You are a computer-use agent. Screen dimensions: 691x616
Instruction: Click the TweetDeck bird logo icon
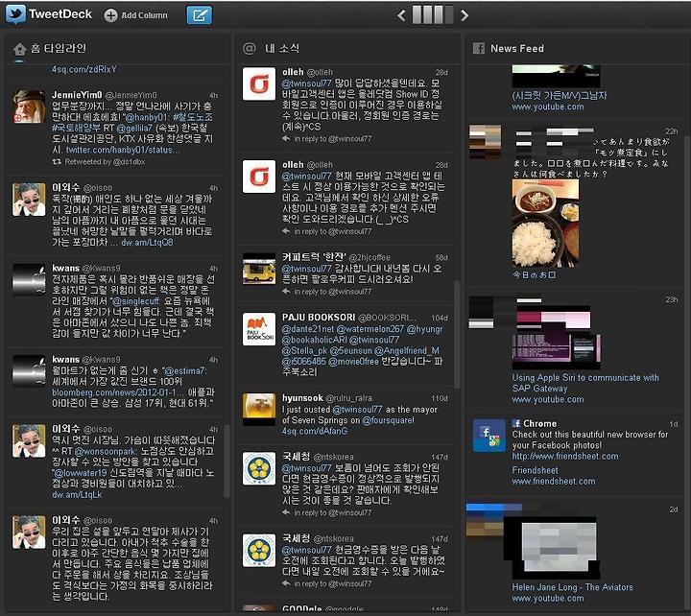click(16, 14)
